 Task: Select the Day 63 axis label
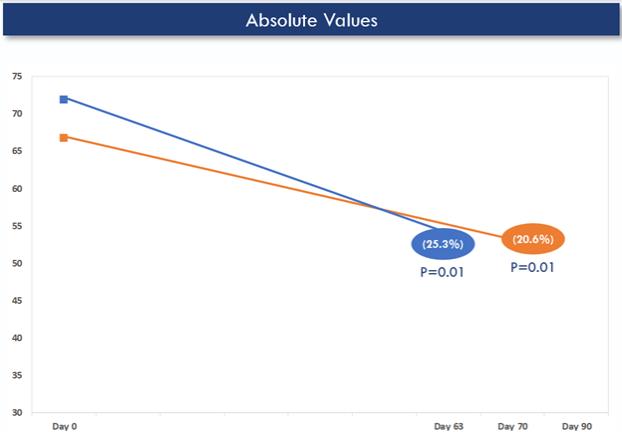[x=449, y=426]
